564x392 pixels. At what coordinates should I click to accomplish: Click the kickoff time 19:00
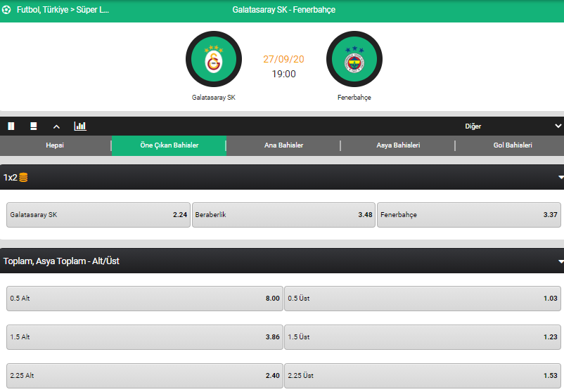pyautogui.click(x=284, y=74)
